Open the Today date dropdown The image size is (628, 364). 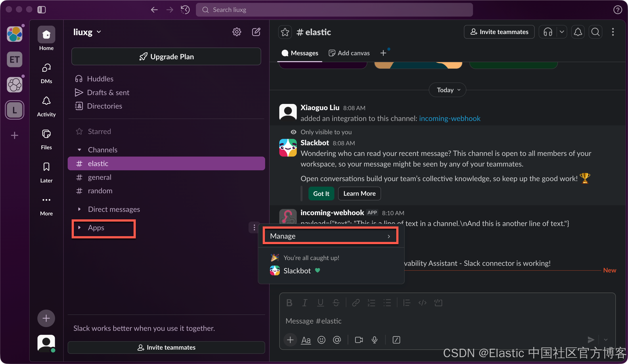pos(448,90)
